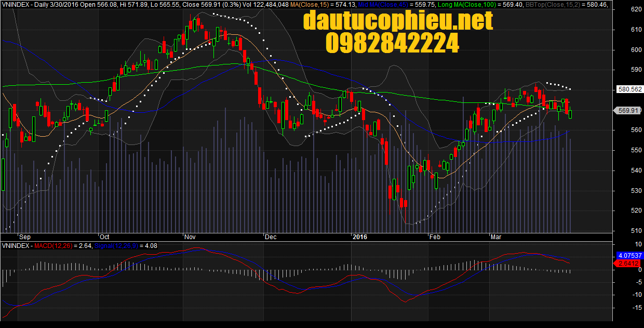Click the red 2.6412 MACD value marker
This screenshot has width=644, height=328.
tap(628, 264)
